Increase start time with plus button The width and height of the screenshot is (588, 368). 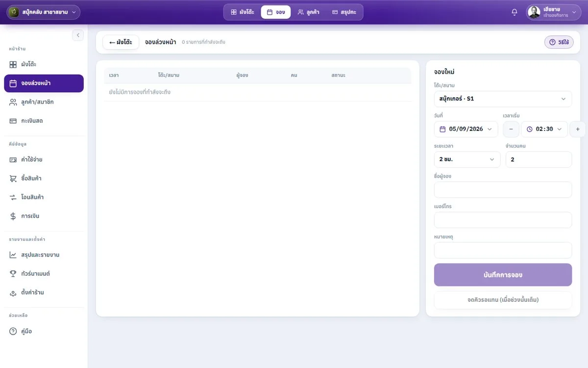coord(578,129)
